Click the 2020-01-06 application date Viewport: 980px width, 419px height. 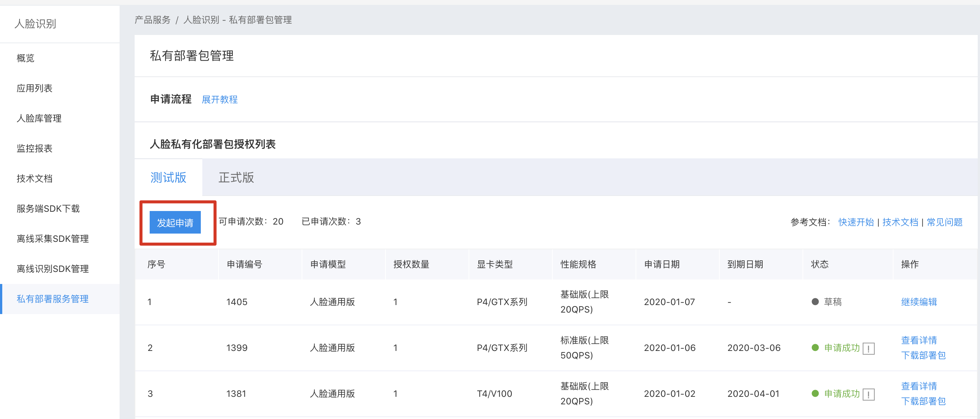(669, 348)
